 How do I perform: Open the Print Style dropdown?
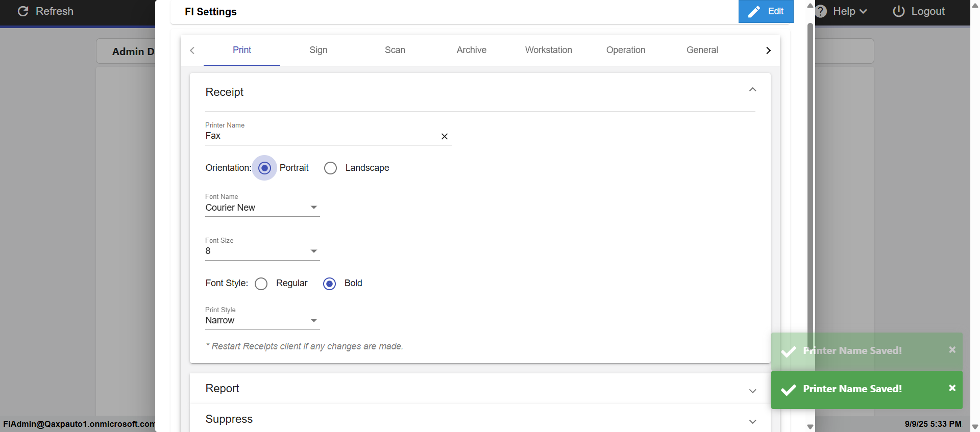coord(262,320)
